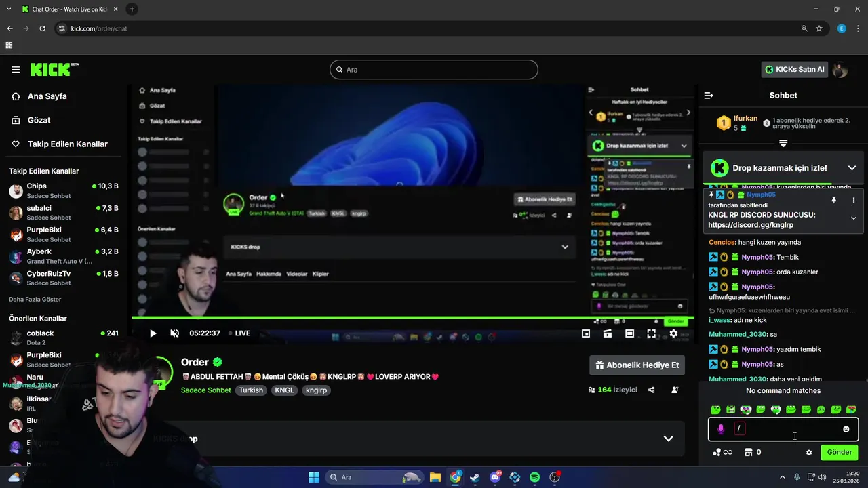Click the green video progress bar
The image size is (868, 488).
tap(413, 317)
